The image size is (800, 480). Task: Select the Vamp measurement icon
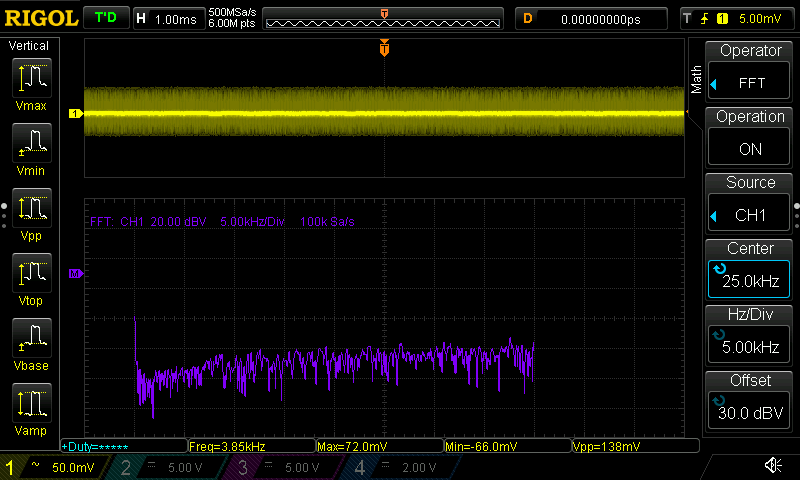(x=32, y=403)
